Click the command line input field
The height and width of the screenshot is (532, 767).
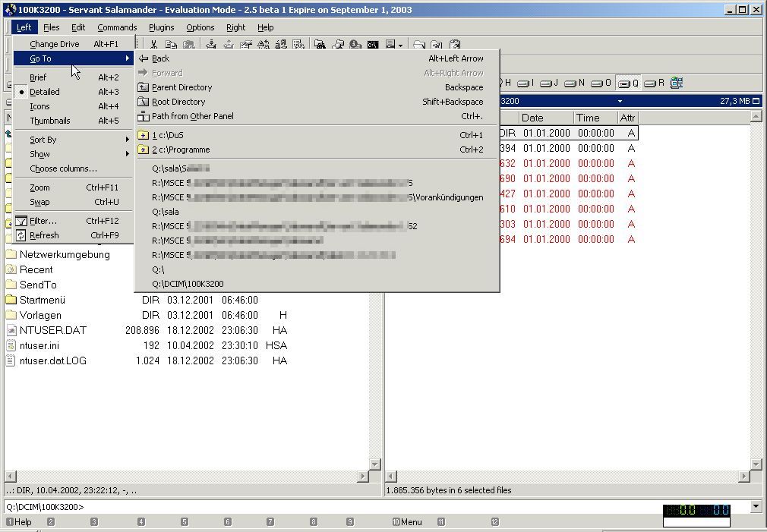(377, 506)
